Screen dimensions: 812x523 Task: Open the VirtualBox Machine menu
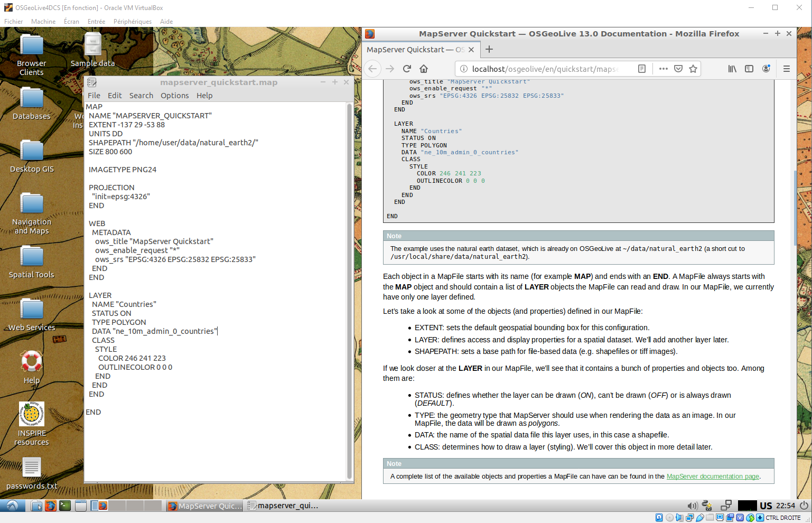click(x=43, y=22)
